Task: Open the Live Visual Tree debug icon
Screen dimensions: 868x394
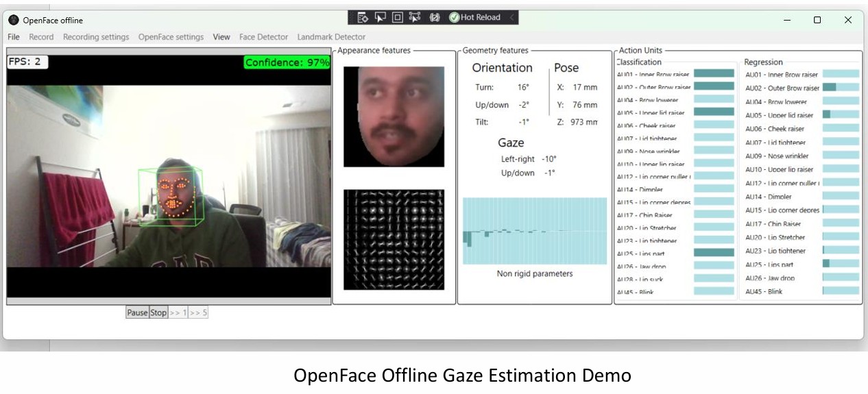Action: [363, 17]
